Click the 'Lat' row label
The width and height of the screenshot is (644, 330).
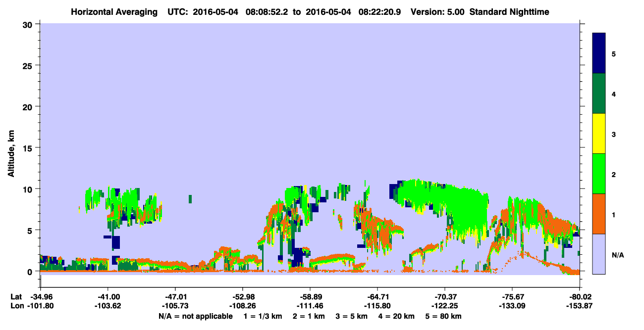(x=16, y=297)
